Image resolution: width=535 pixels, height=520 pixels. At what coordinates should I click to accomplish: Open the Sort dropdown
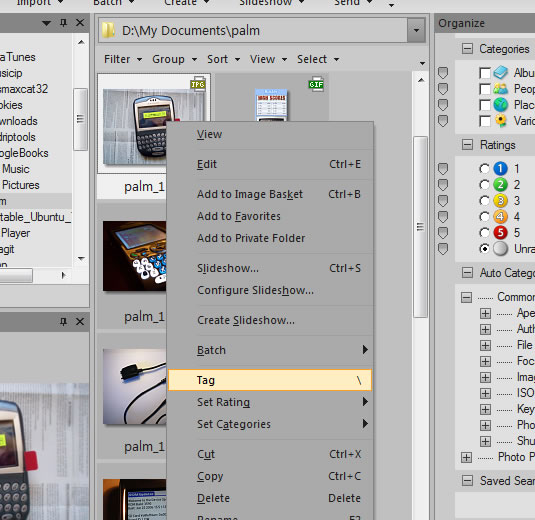pyautogui.click(x=223, y=59)
